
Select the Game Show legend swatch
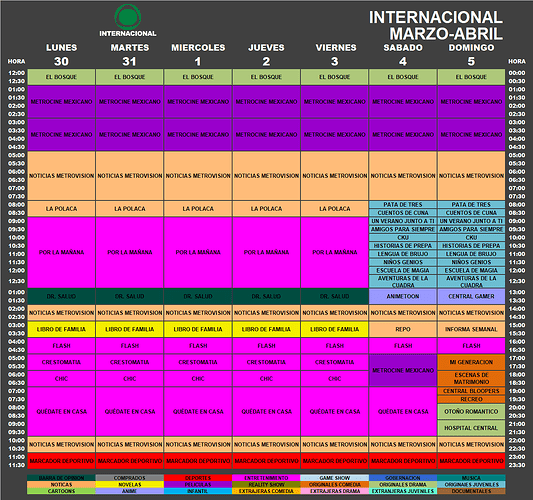coord(334,478)
